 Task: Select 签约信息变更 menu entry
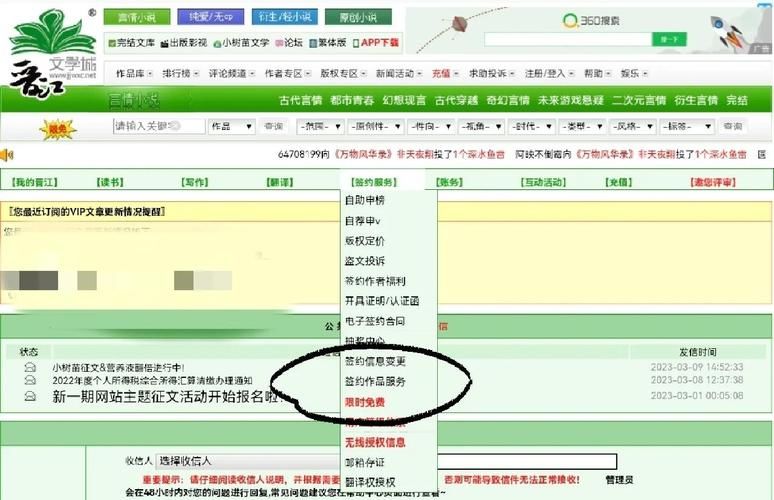tap(375, 361)
